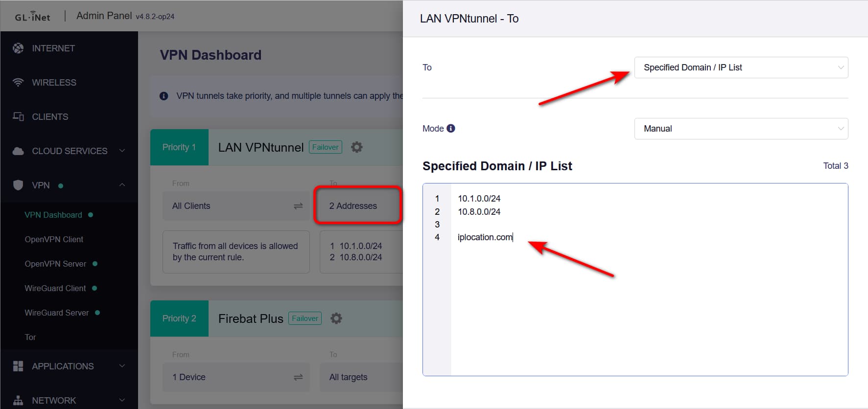This screenshot has height=409, width=868.
Task: Click the Mode info icon
Action: pos(451,128)
